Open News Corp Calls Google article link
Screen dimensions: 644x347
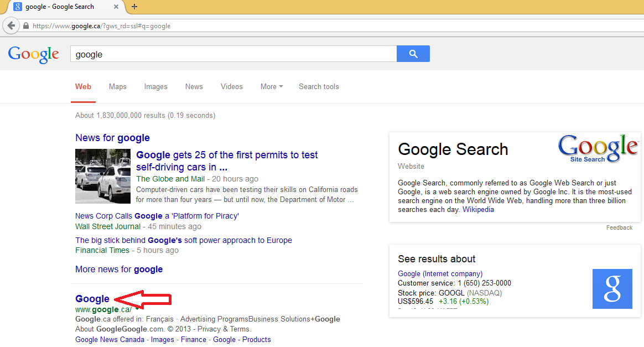coord(157,216)
